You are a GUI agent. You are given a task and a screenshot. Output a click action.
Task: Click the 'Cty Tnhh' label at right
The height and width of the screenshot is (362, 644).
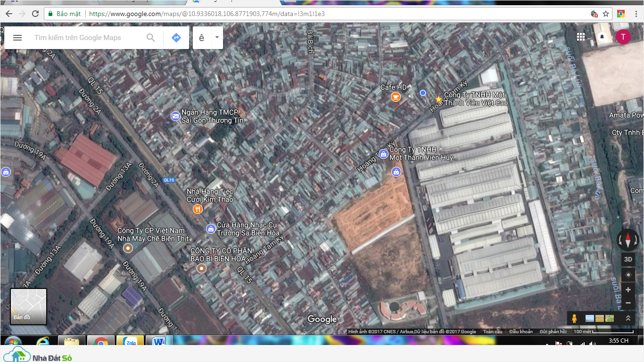pyautogui.click(x=627, y=132)
